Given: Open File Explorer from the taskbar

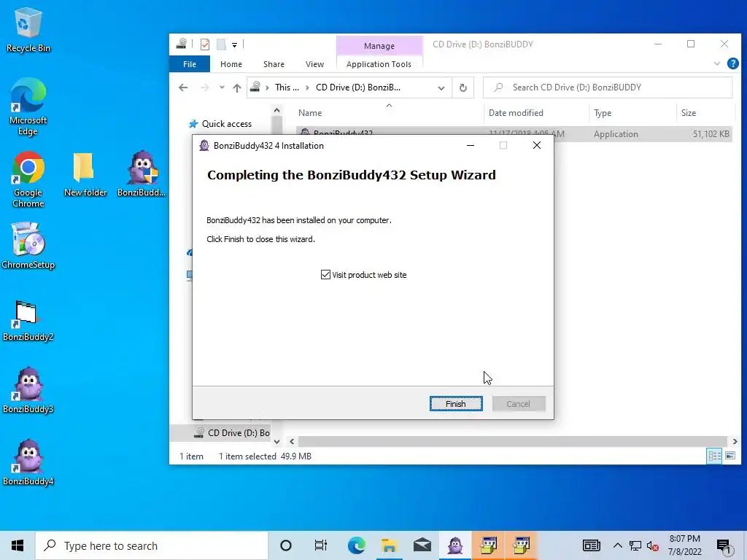Looking at the screenshot, I should point(390,545).
